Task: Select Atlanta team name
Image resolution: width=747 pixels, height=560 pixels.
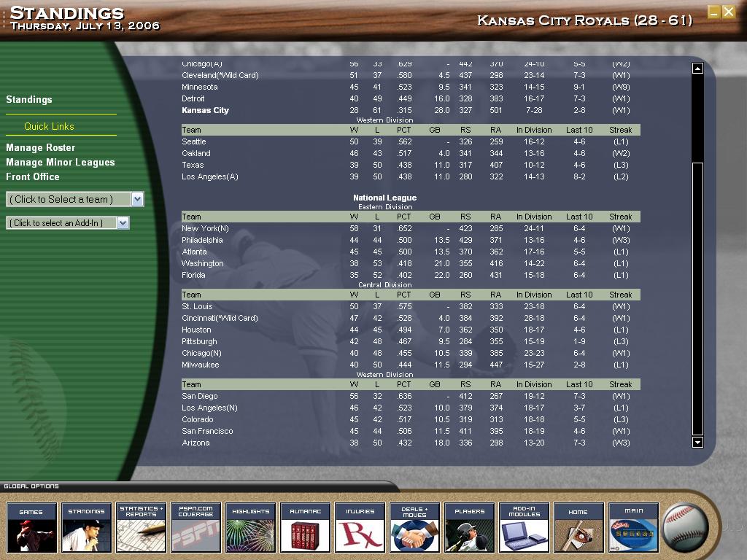Action: [194, 252]
